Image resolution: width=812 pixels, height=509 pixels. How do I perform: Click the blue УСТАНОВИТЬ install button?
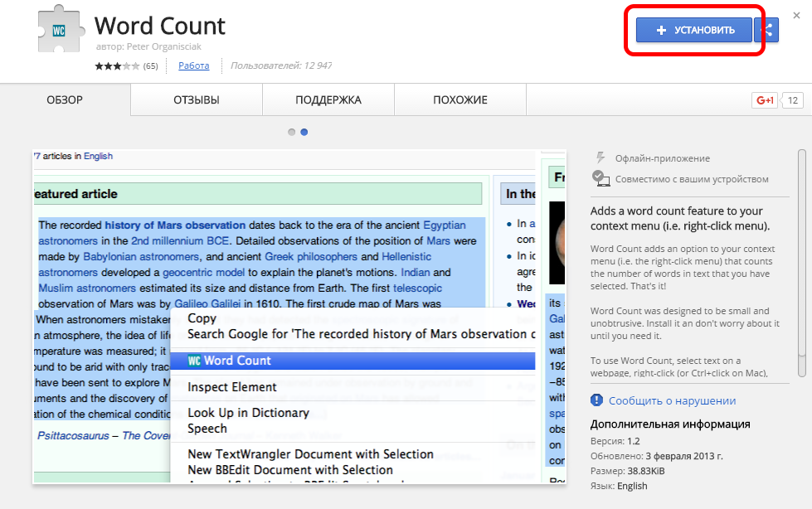(x=694, y=30)
